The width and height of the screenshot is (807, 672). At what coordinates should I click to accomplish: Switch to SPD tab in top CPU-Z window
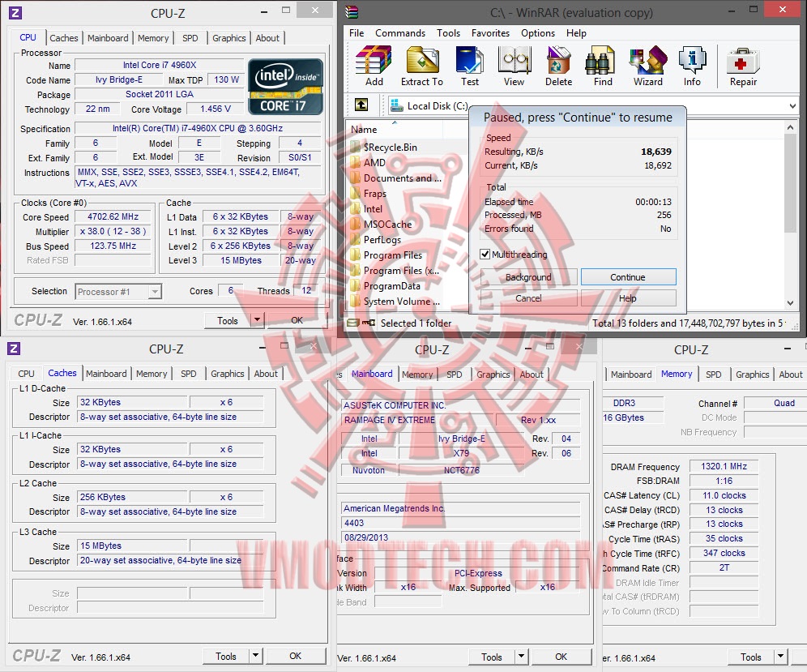click(x=190, y=38)
